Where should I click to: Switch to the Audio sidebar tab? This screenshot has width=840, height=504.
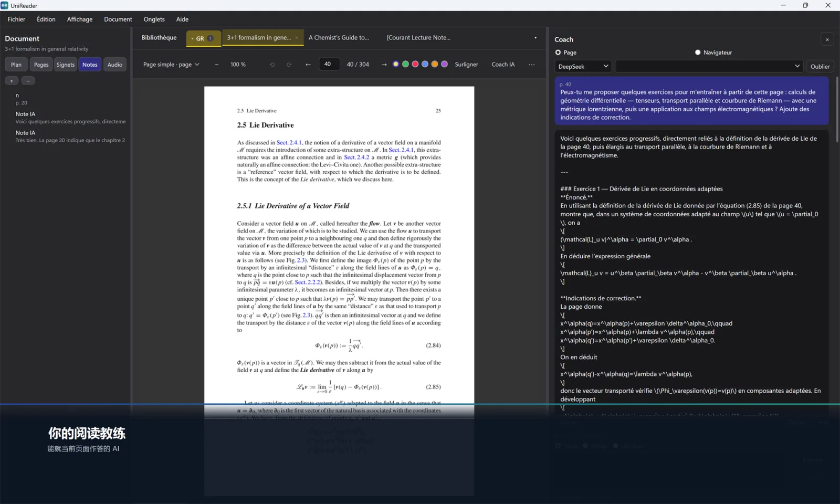coord(115,65)
